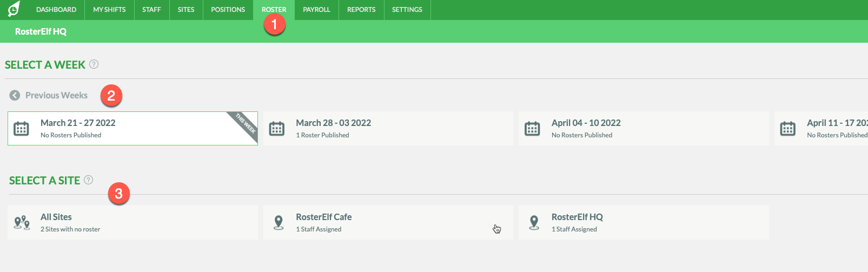Click '2 Sites with no roster' text
868x272 pixels.
coord(70,229)
